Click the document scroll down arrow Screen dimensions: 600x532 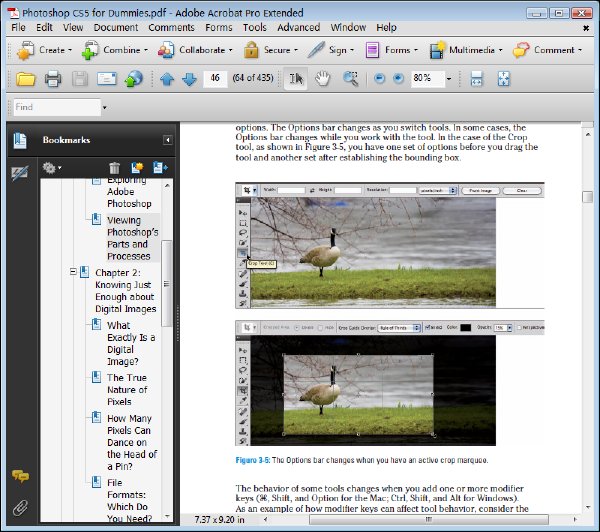tap(588, 508)
